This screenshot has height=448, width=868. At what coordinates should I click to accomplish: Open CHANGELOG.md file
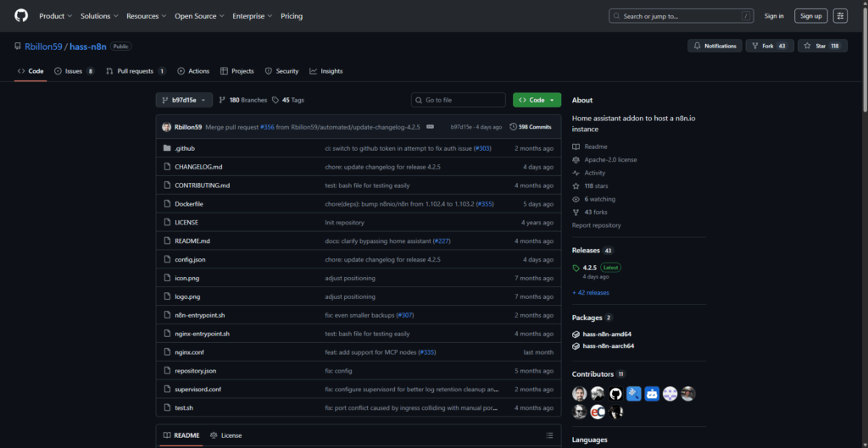[198, 167]
